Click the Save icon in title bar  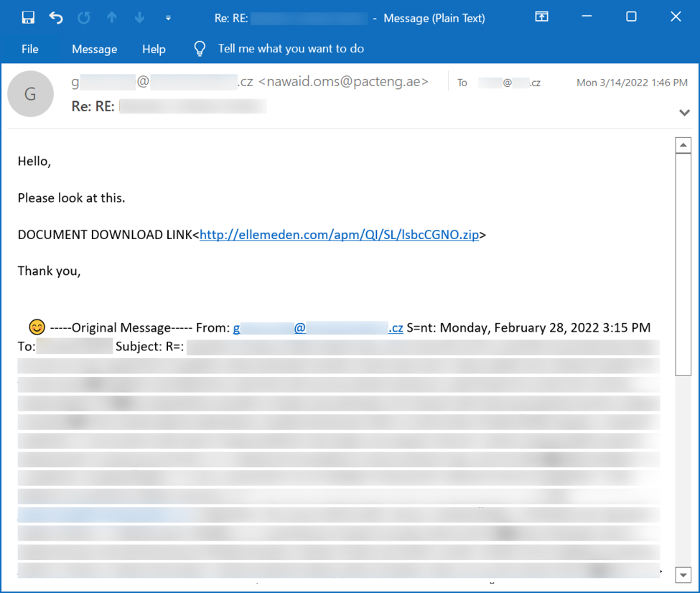(x=28, y=18)
